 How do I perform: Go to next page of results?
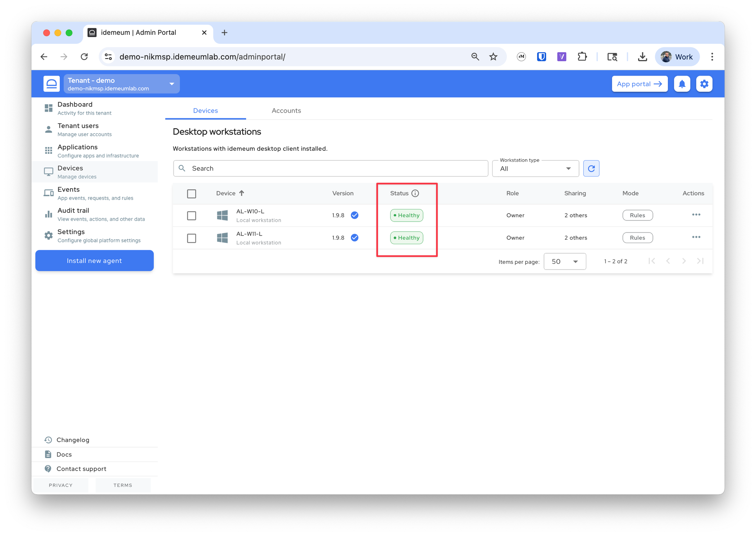coord(684,261)
